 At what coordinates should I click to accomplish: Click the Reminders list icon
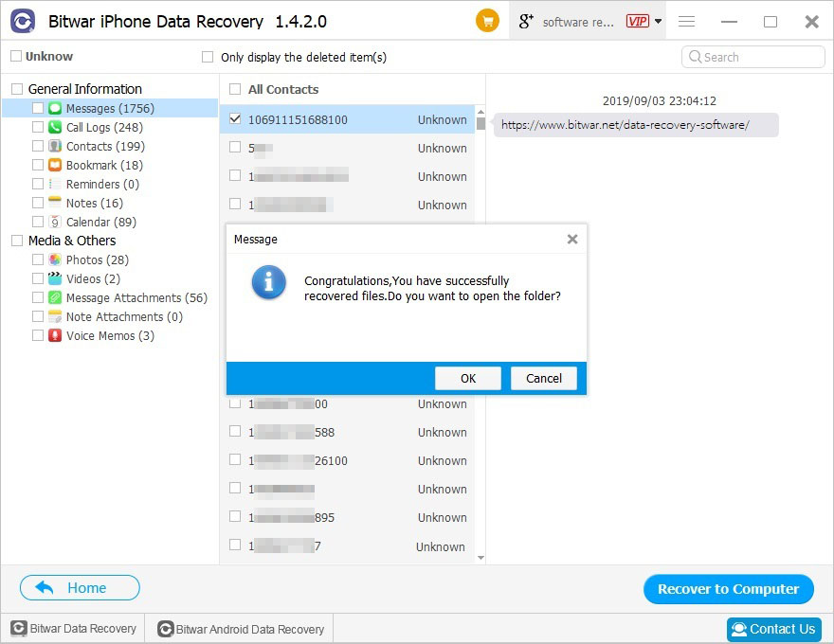point(55,184)
